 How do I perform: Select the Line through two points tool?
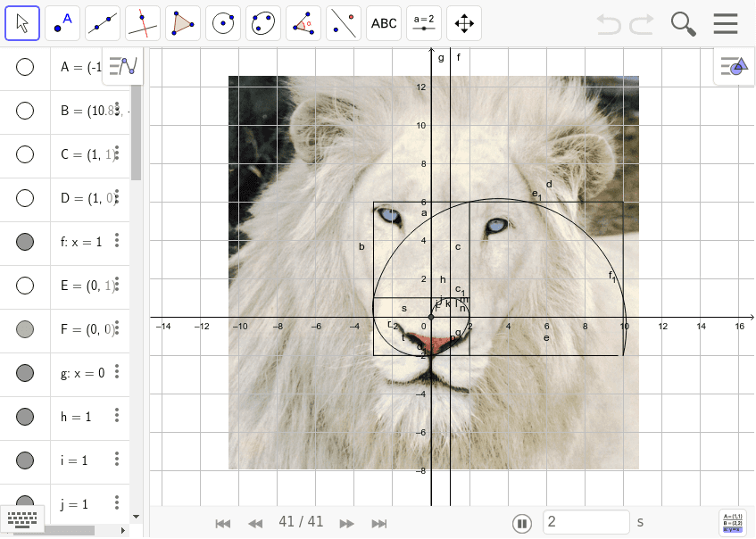pos(103,23)
